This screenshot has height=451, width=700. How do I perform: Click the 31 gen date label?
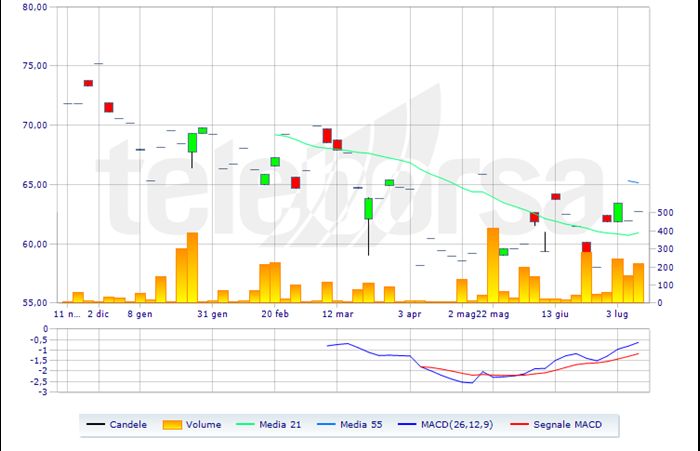[212, 314]
